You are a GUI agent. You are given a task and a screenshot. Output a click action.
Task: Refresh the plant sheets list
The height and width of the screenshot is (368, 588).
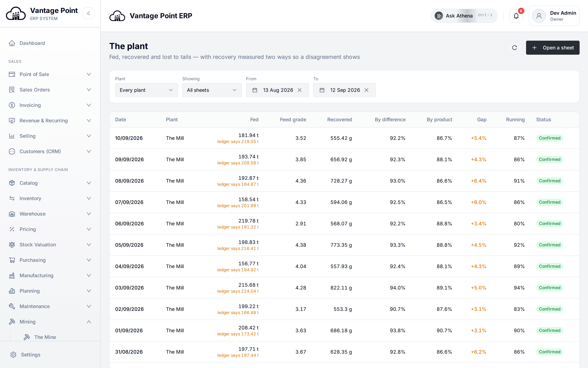[514, 48]
